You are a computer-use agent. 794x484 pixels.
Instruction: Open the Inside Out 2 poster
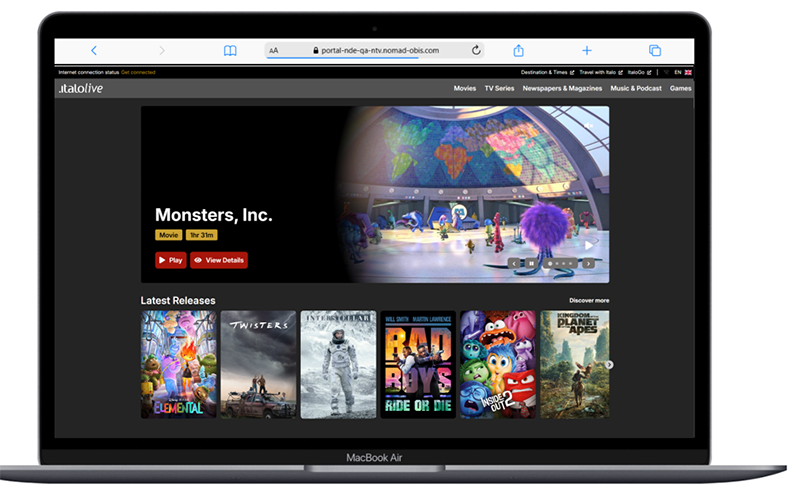pyautogui.click(x=498, y=365)
